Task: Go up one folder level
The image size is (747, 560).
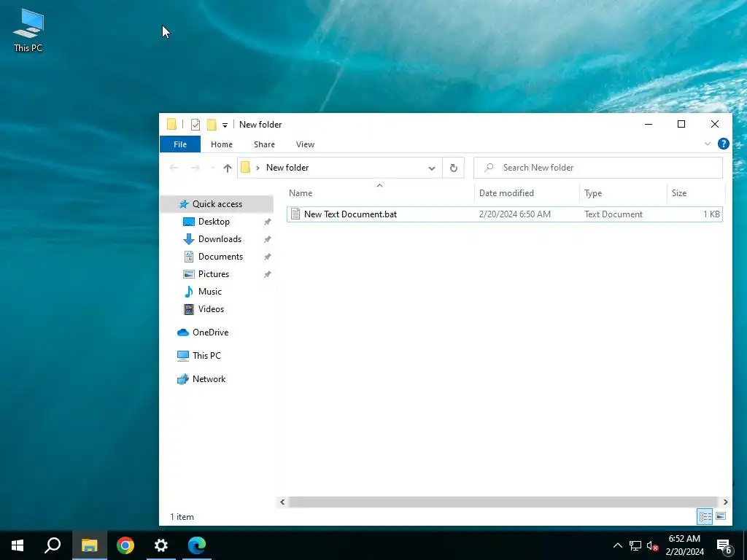Action: [228, 168]
